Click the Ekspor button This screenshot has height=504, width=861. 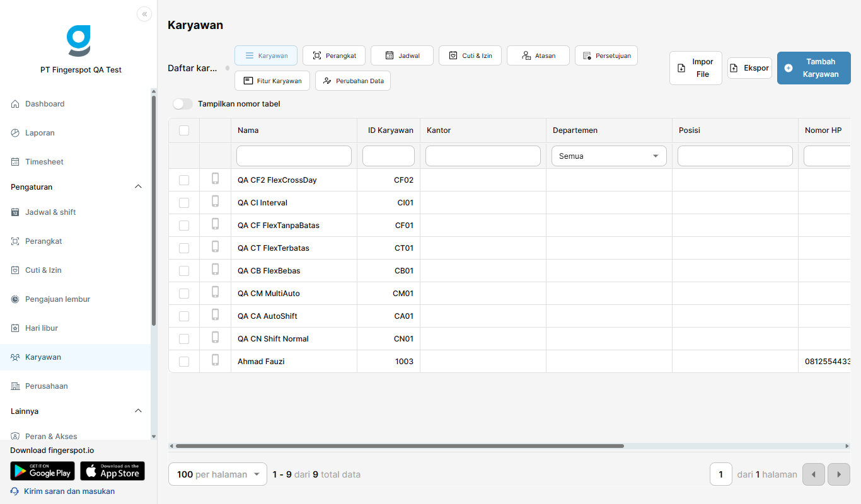pos(749,68)
